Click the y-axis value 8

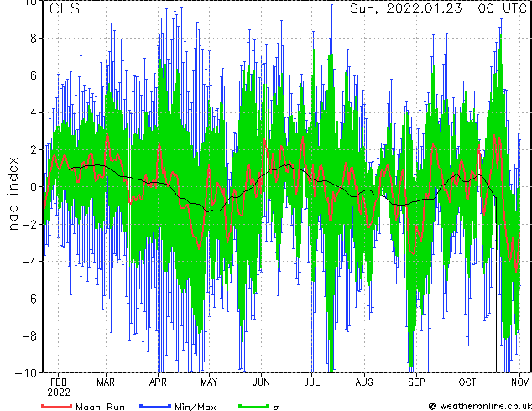[34, 38]
